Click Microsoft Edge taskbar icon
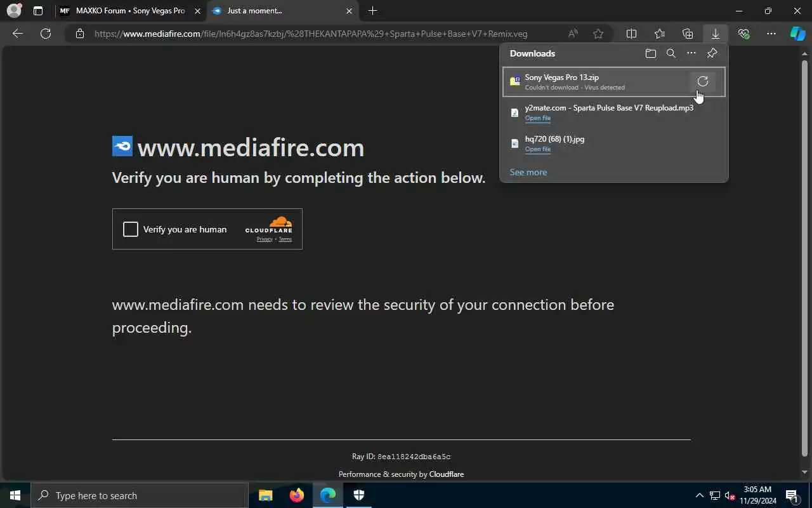This screenshot has height=508, width=812. click(328, 495)
